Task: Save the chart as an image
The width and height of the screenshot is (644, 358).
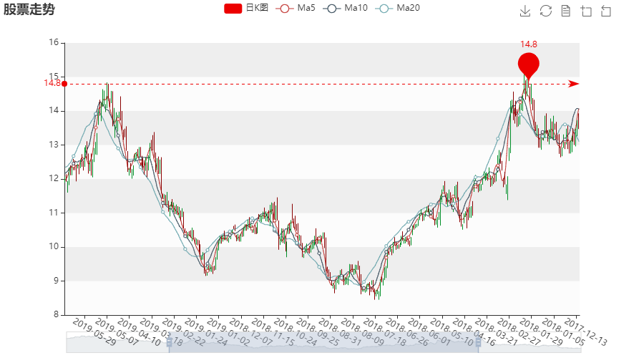Action: click(x=525, y=11)
